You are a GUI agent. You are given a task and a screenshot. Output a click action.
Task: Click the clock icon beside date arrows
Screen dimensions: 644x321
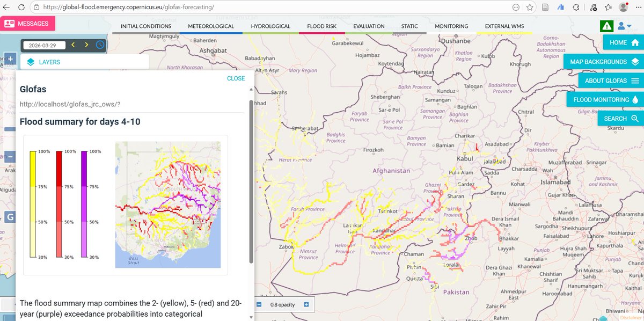[x=100, y=45]
